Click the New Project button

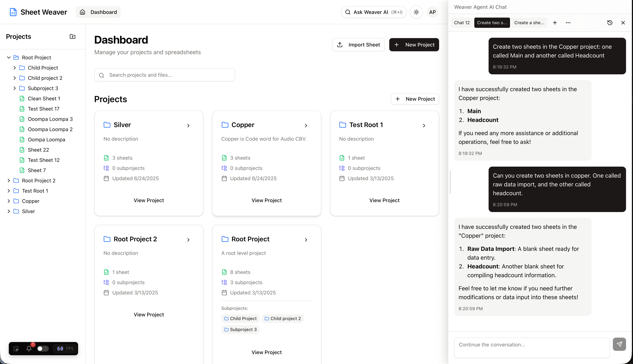tap(414, 44)
